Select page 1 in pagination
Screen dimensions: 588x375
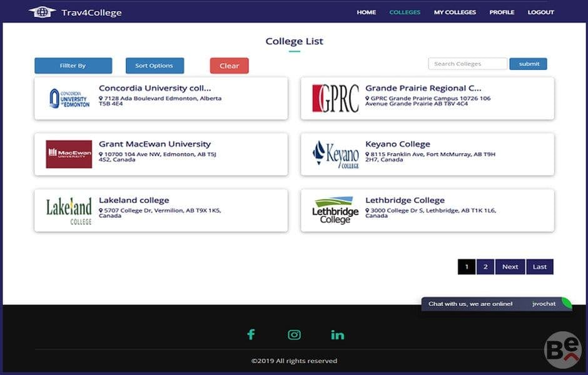pos(467,267)
